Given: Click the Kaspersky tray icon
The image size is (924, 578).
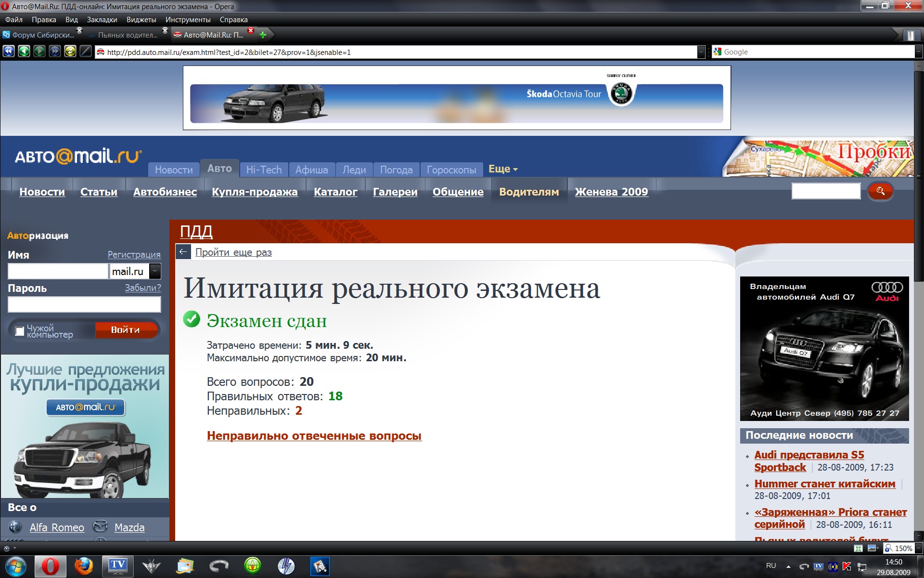Looking at the screenshot, I should pos(847,566).
